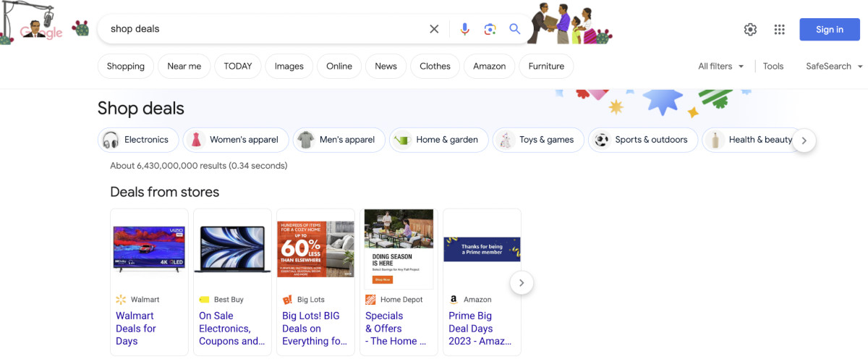Screen dimensions: 868x362
Task: Click the bottle icon for Health & beauty
Action: [715, 140]
